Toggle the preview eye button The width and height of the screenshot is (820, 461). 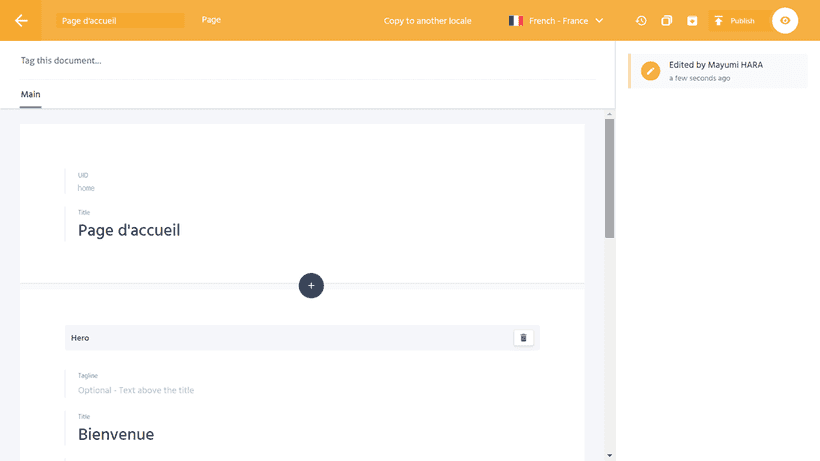tap(785, 20)
